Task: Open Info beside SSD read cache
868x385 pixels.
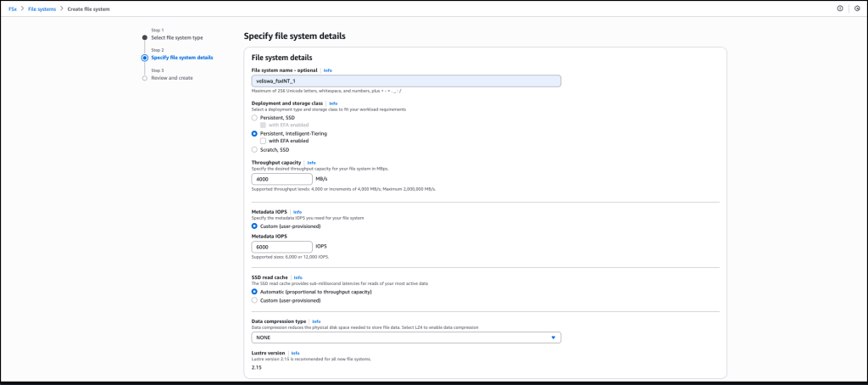Action: click(x=298, y=277)
